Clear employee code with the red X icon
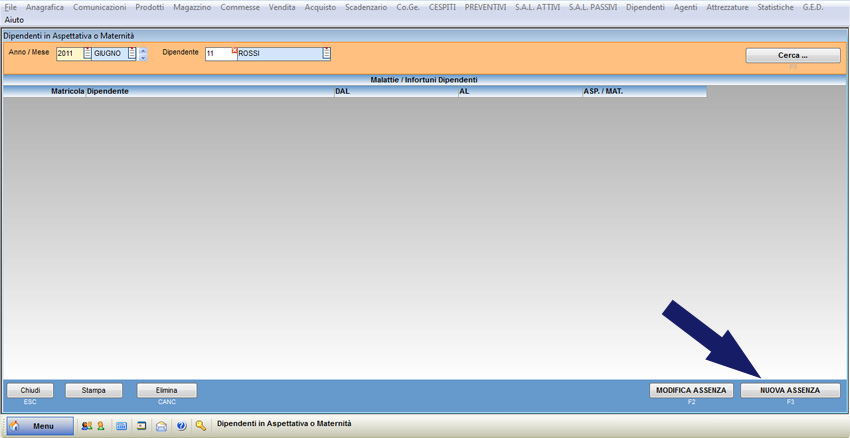850x438 pixels. [x=234, y=50]
